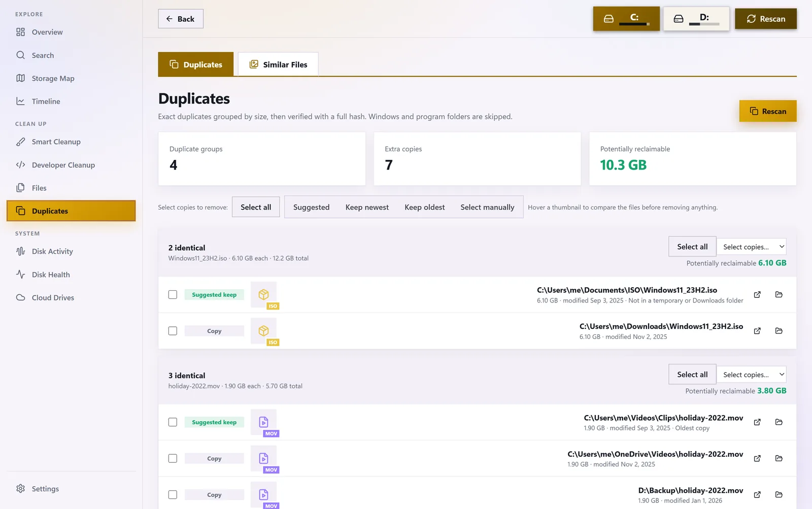This screenshot has width=812, height=509.
Task: Open Developer Cleanup page
Action: 71,165
